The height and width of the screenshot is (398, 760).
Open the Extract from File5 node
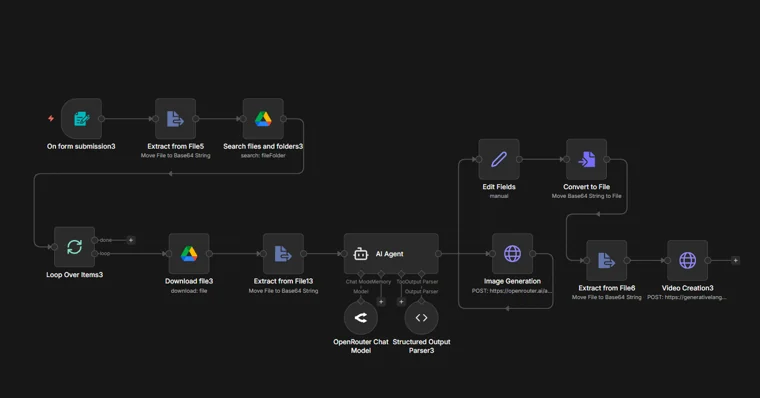175,119
